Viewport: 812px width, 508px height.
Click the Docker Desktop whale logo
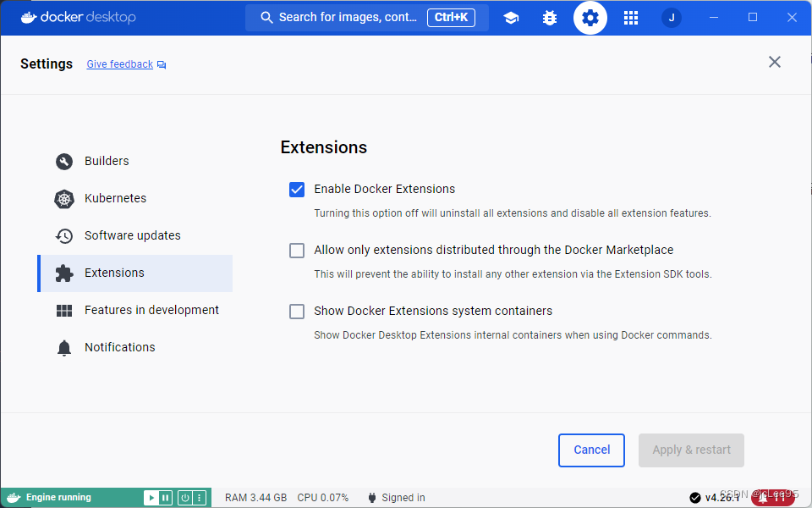point(78,18)
